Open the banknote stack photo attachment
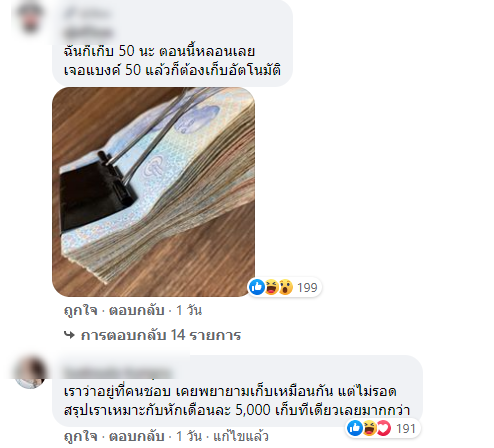 (x=154, y=192)
